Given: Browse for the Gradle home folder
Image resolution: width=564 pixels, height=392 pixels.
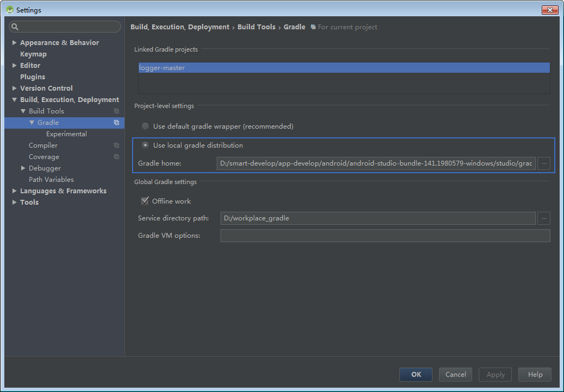Looking at the screenshot, I should tap(543, 163).
